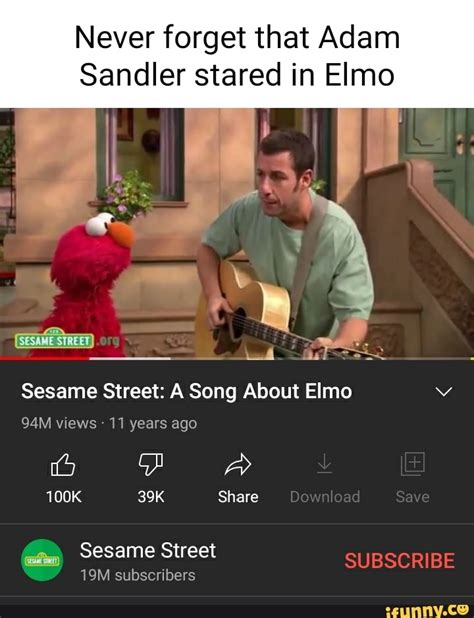Tap the Share text label
This screenshot has height=618, width=474.
click(x=238, y=497)
